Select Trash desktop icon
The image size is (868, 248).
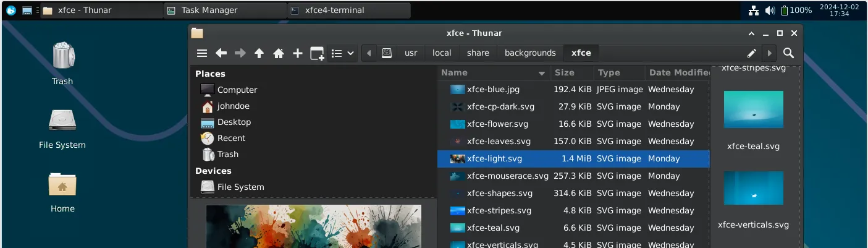pyautogui.click(x=62, y=64)
